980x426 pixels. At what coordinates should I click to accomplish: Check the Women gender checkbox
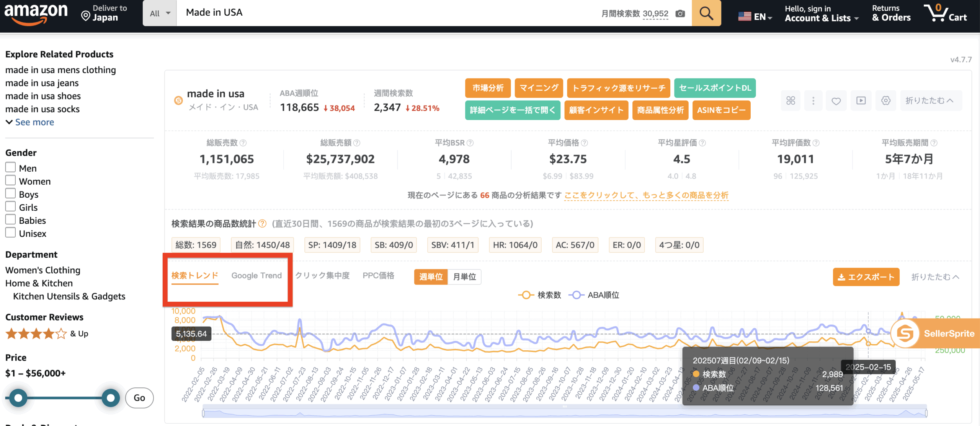(11, 180)
